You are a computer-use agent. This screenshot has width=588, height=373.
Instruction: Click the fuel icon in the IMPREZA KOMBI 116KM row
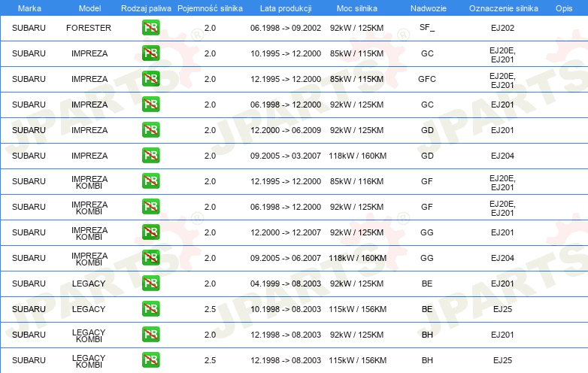point(150,181)
